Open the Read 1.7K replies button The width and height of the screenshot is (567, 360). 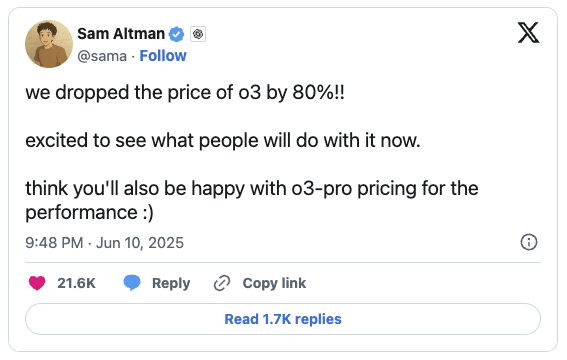pyautogui.click(x=283, y=319)
